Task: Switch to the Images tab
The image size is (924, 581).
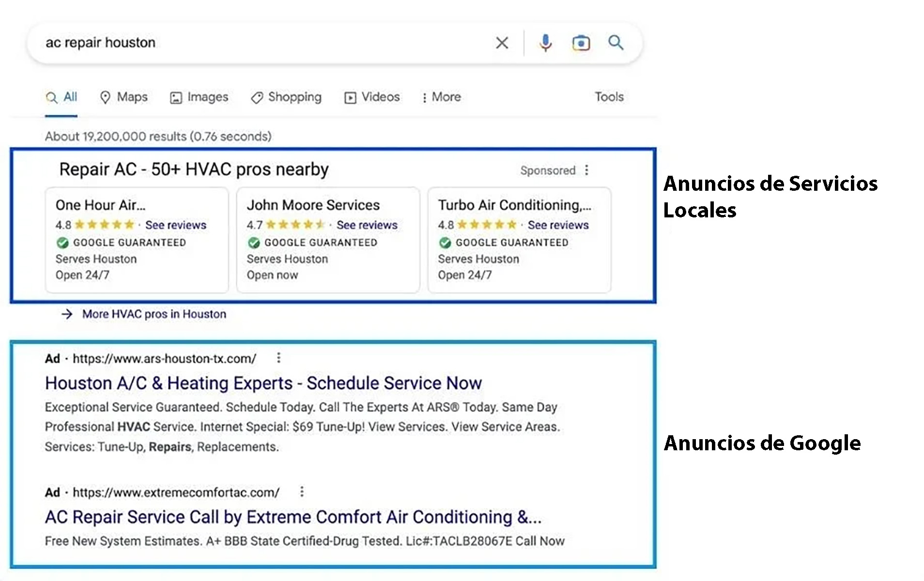Action: (199, 97)
